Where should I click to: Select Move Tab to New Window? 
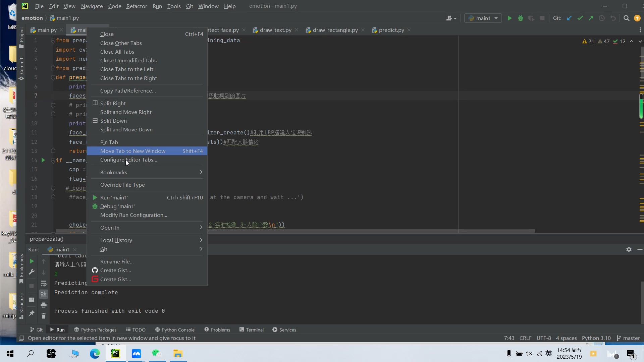[x=133, y=151]
